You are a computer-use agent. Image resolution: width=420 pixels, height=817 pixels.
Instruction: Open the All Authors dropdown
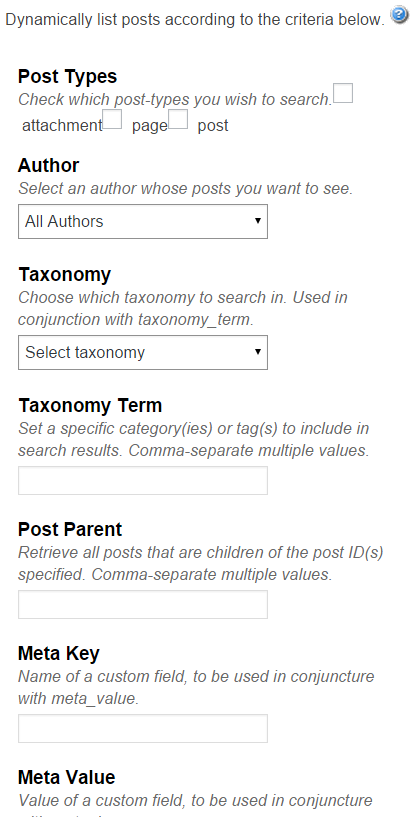click(x=143, y=221)
